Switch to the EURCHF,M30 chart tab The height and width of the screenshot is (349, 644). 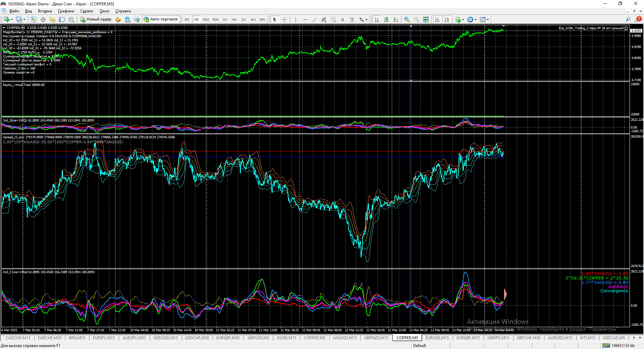coord(50,338)
